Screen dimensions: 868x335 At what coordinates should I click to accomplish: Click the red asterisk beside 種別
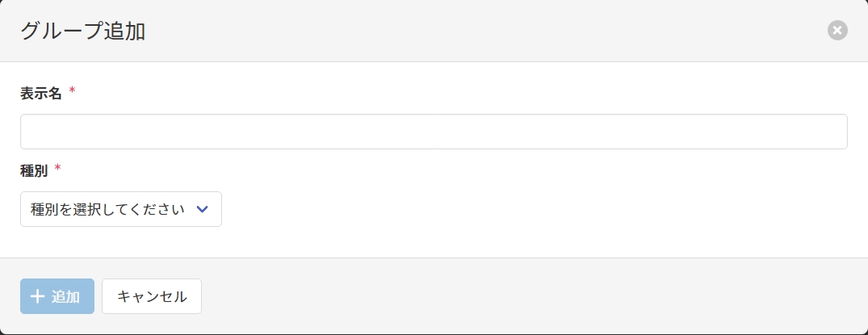[57, 170]
